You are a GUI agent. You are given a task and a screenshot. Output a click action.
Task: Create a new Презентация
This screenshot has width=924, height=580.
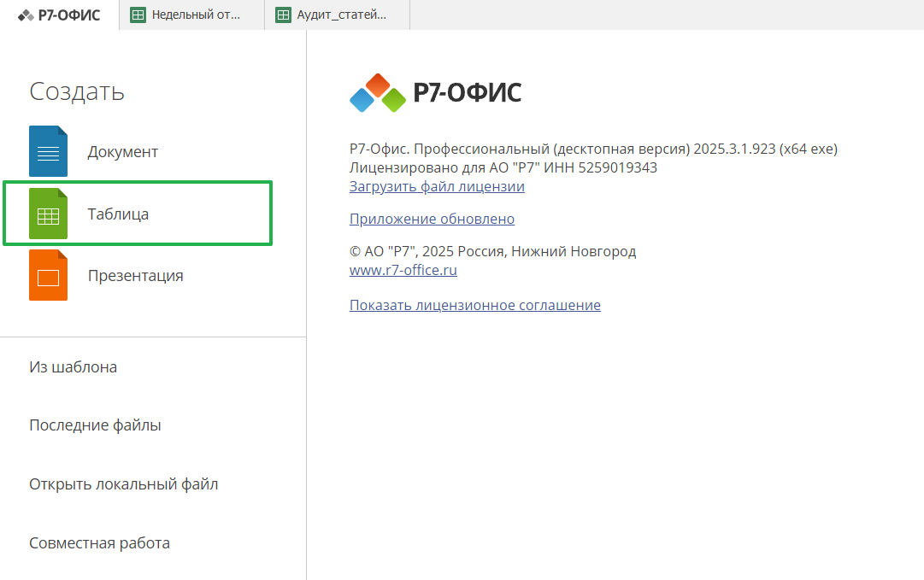click(x=138, y=275)
